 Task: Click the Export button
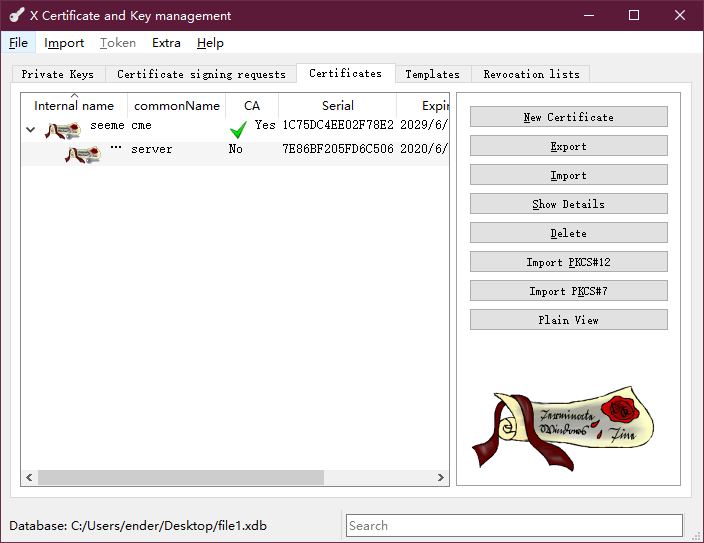click(569, 146)
